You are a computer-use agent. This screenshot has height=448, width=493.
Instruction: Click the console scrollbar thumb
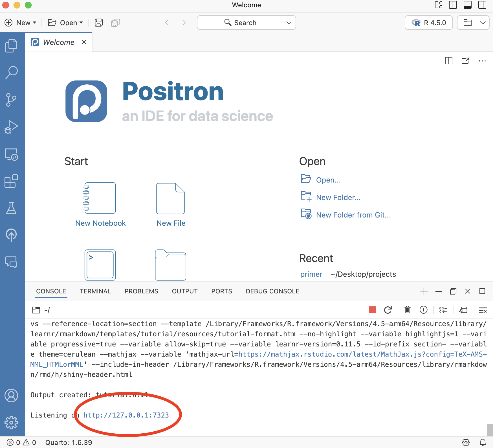[490, 430]
